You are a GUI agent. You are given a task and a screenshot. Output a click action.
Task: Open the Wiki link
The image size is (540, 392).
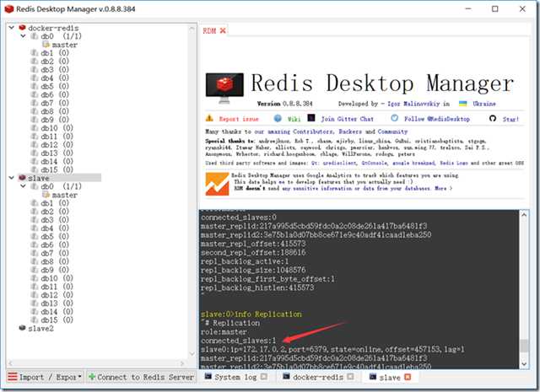294,119
